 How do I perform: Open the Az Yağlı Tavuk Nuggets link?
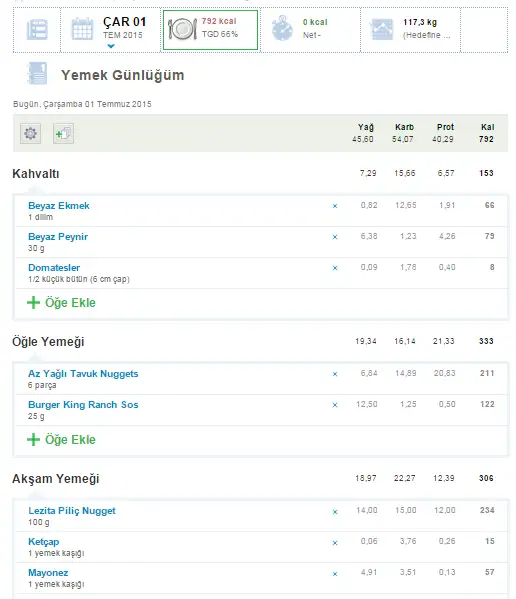83,374
